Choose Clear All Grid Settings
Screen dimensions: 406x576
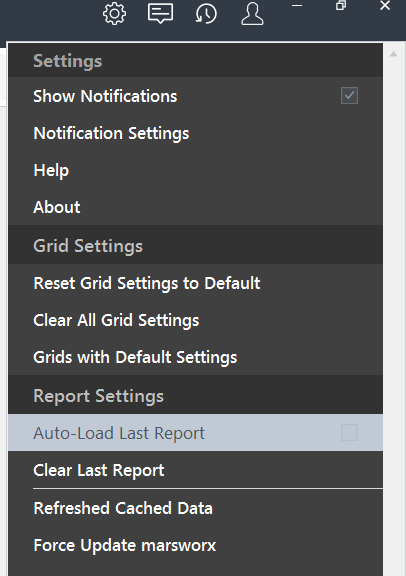coord(195,320)
